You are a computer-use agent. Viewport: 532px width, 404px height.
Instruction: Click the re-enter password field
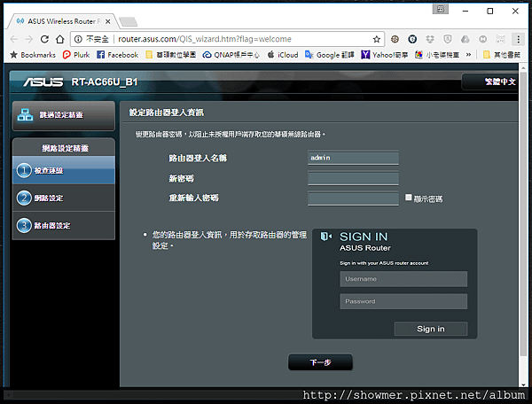click(353, 198)
